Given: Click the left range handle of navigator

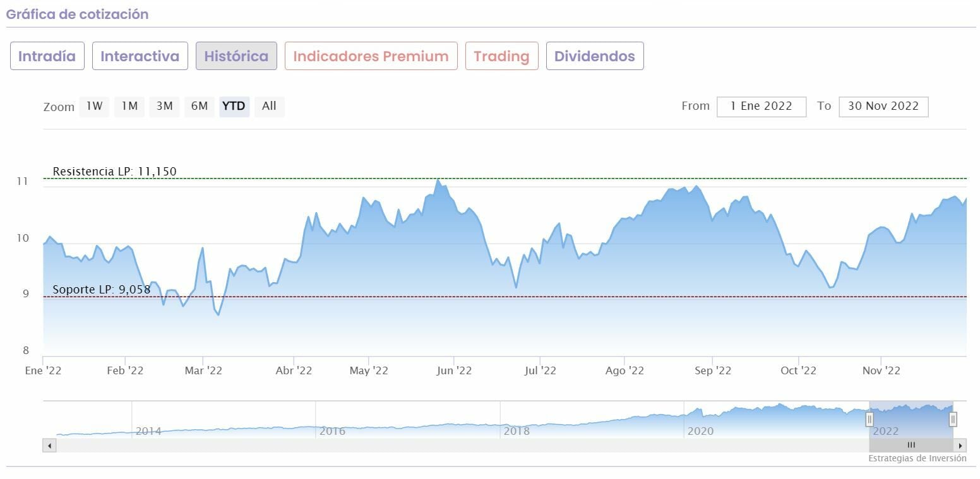Looking at the screenshot, I should click(x=869, y=419).
